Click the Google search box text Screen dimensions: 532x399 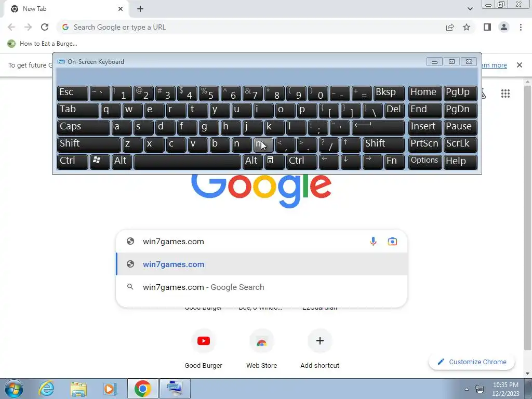pyautogui.click(x=174, y=242)
